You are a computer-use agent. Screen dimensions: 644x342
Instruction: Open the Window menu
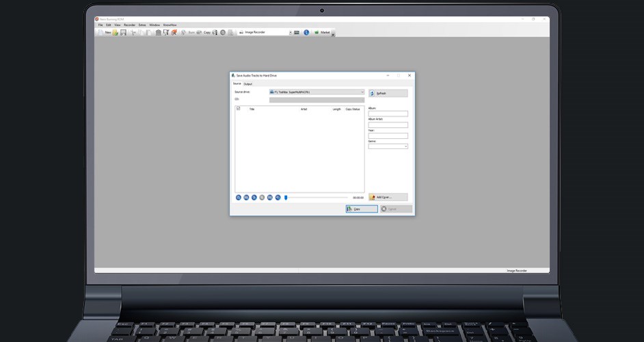(x=155, y=25)
